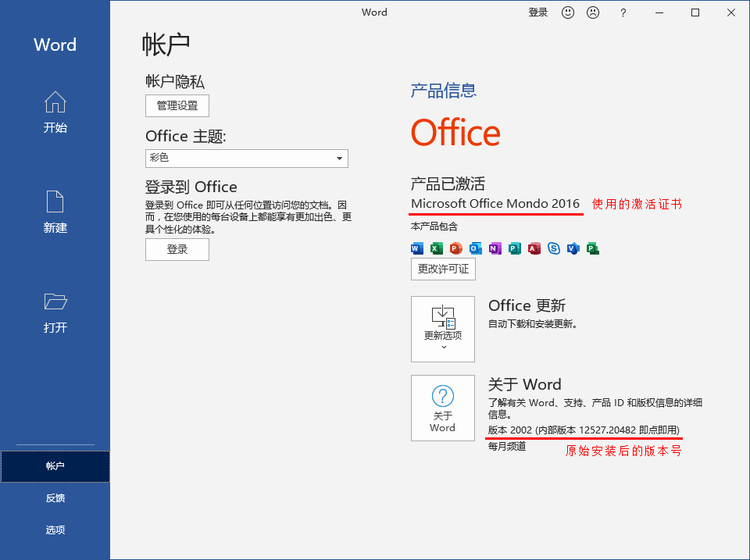Click the Microsoft Office Mondo 2016 text

[495, 204]
